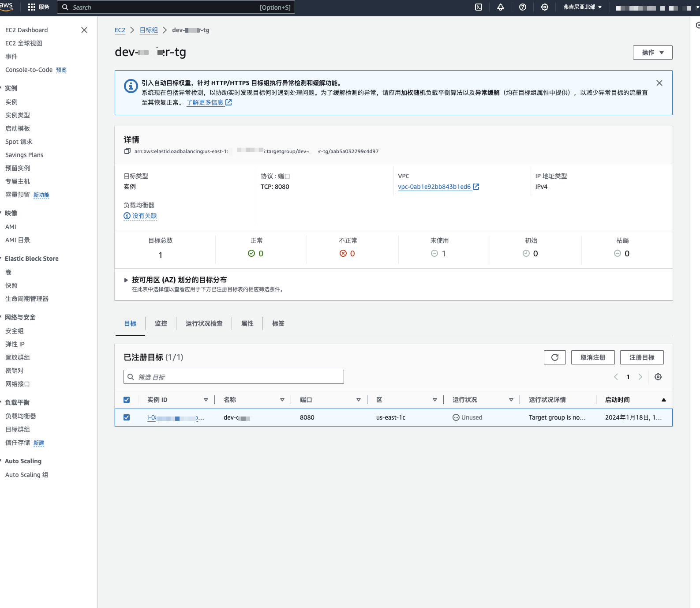Open Savings Plans in the sidebar

pos(24,155)
